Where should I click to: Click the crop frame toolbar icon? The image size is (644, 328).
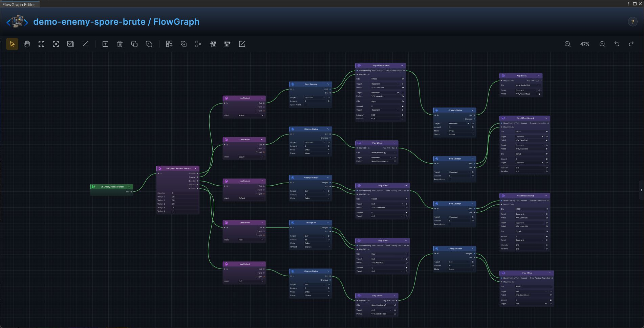pyautogui.click(x=85, y=44)
